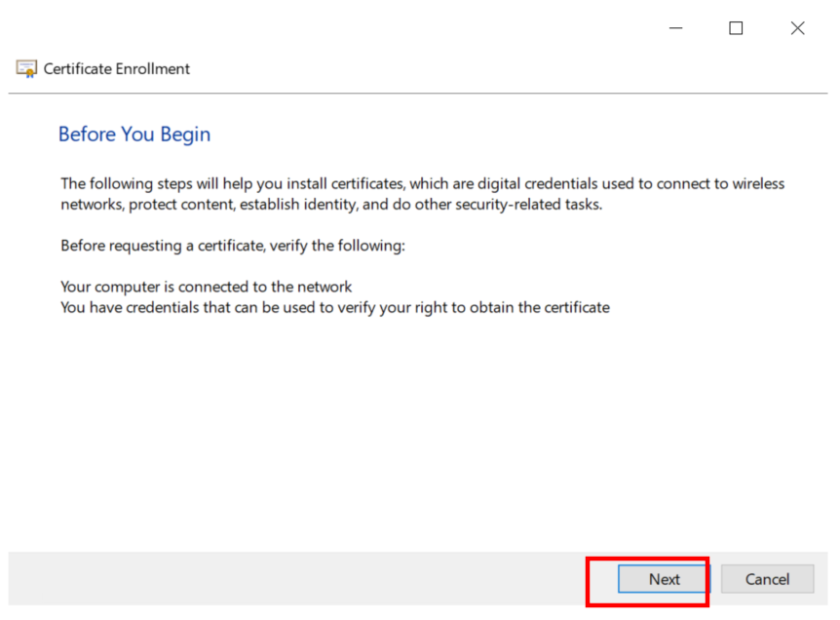Click the Certificate Enrollment title text
Image resolution: width=840 pixels, height=620 pixels.
(x=117, y=69)
